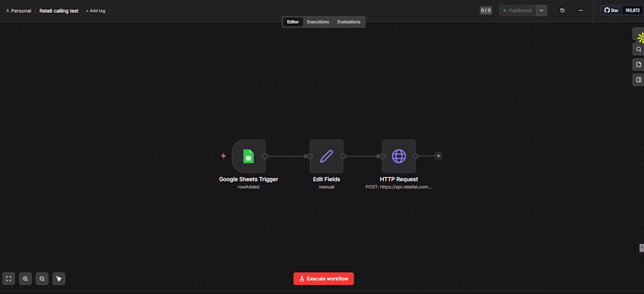Add a sticky note
This screenshot has width=644, height=294.
[638, 64]
